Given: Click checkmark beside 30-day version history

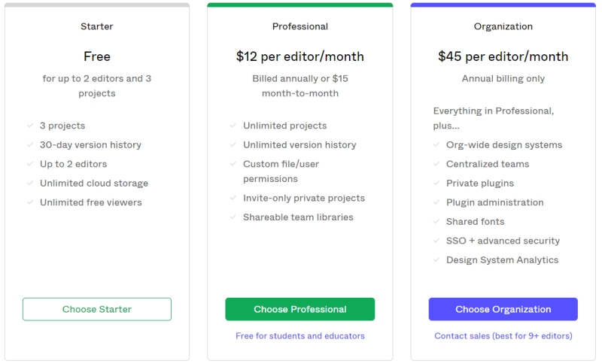Looking at the screenshot, I should [30, 144].
